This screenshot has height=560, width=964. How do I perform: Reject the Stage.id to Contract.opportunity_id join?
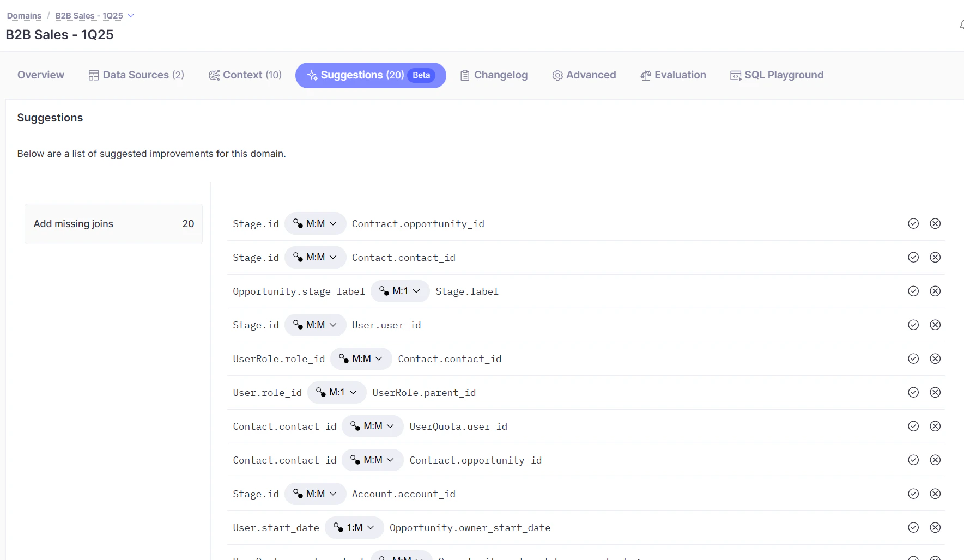point(935,223)
